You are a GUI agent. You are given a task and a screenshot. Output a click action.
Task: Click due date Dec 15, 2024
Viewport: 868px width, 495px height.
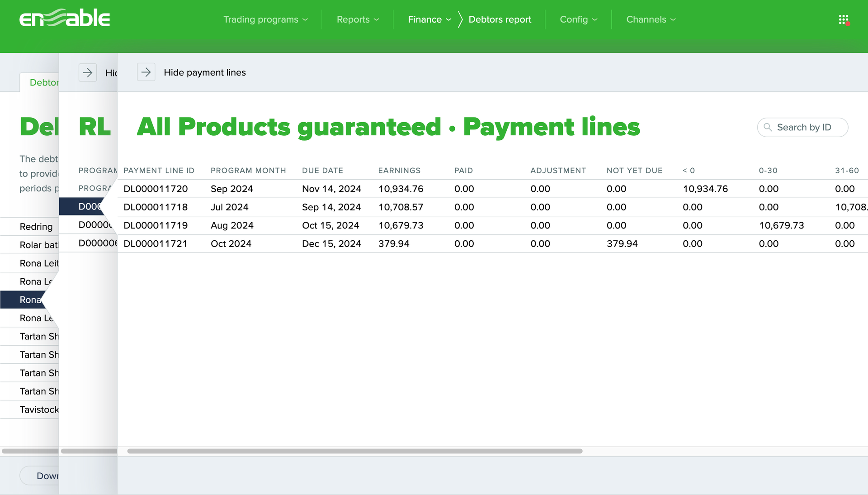[x=331, y=243]
